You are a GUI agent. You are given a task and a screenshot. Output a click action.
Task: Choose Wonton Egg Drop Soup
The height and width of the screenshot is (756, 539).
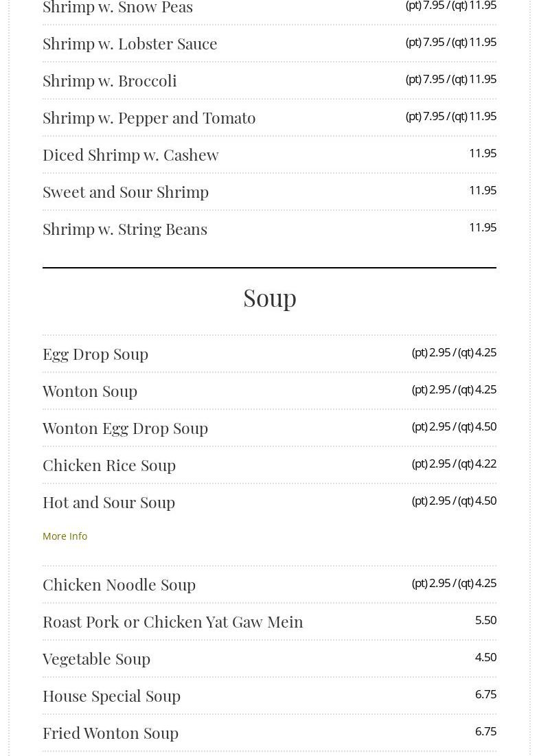[x=125, y=428]
